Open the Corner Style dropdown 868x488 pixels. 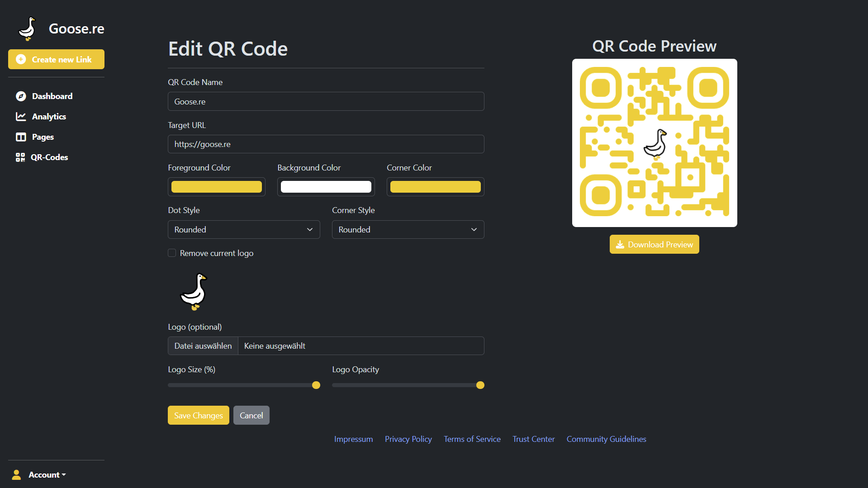pyautogui.click(x=408, y=229)
